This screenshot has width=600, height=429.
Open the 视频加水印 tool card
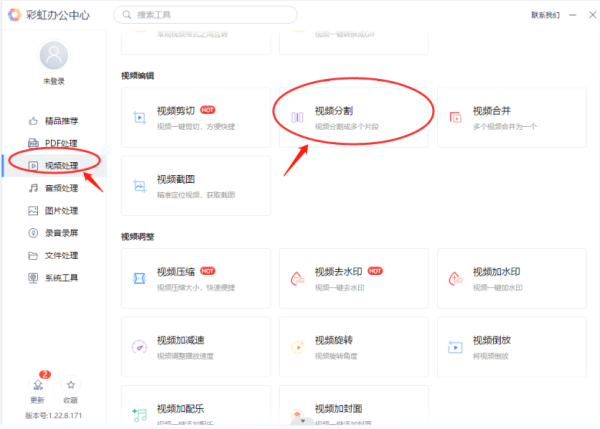[512, 278]
